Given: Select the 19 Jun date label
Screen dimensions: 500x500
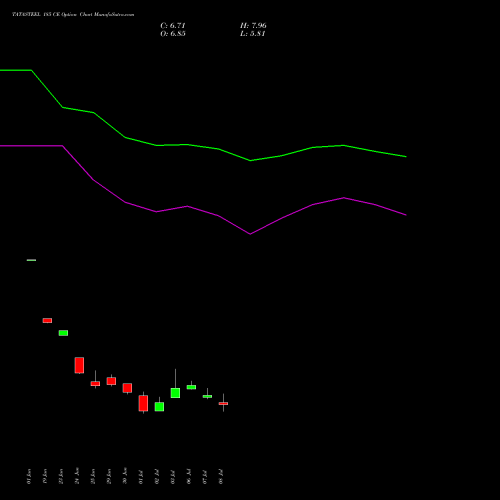Looking at the screenshot, I should (45, 476).
